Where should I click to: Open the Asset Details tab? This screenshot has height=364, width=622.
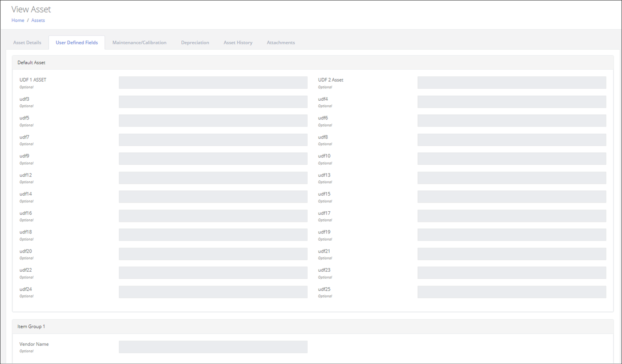(27, 43)
